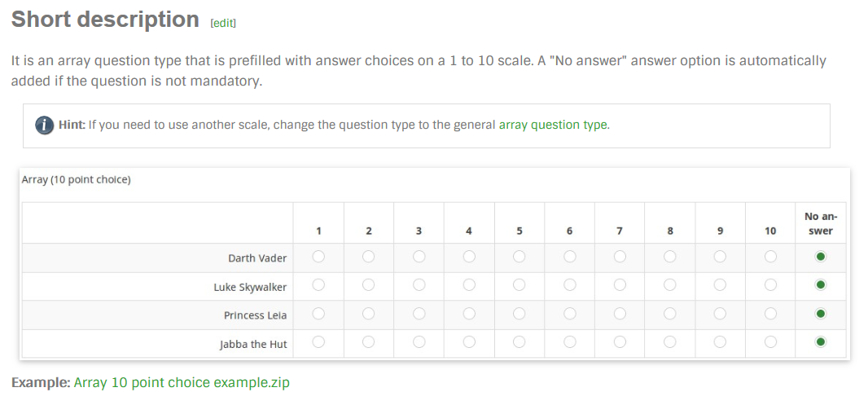
Task: Select 3 for Princess Leia
Action: coord(419,314)
